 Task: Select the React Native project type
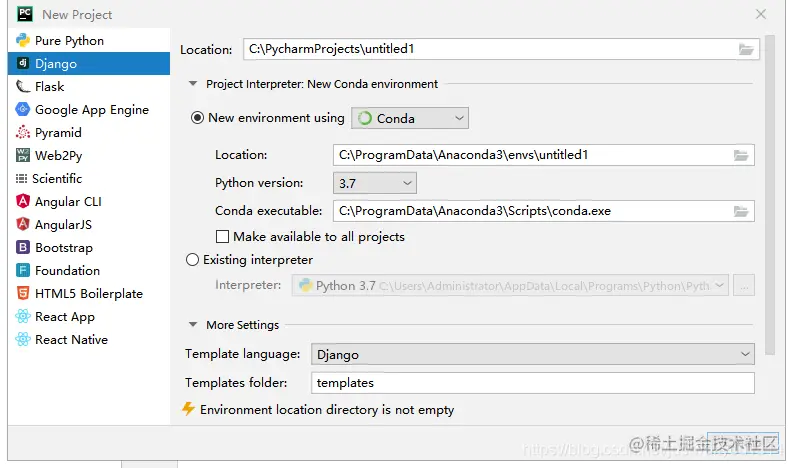89,339
